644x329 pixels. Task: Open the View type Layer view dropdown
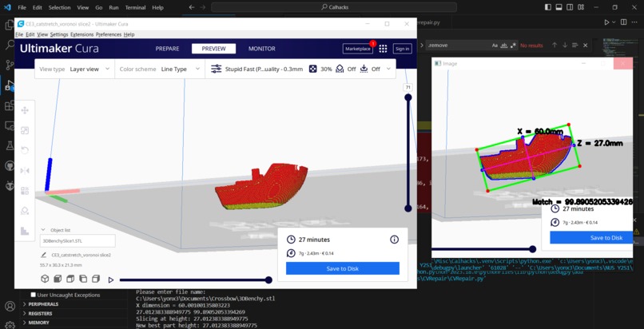75,69
